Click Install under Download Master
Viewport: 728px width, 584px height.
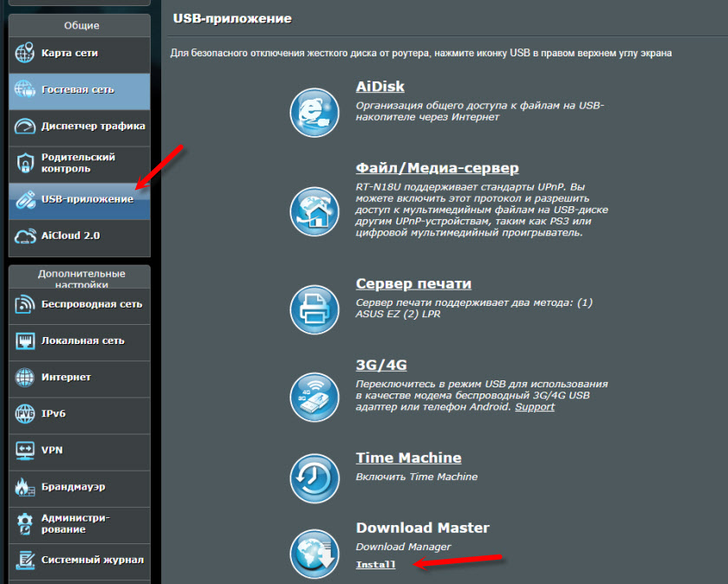click(x=375, y=564)
